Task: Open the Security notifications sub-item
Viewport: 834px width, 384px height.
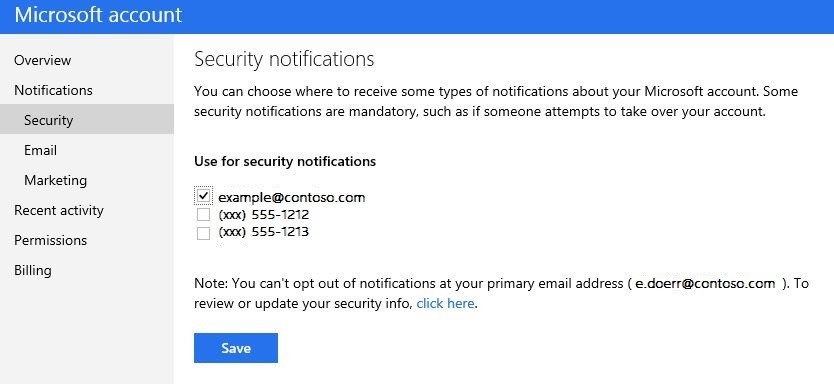Action: click(x=87, y=120)
